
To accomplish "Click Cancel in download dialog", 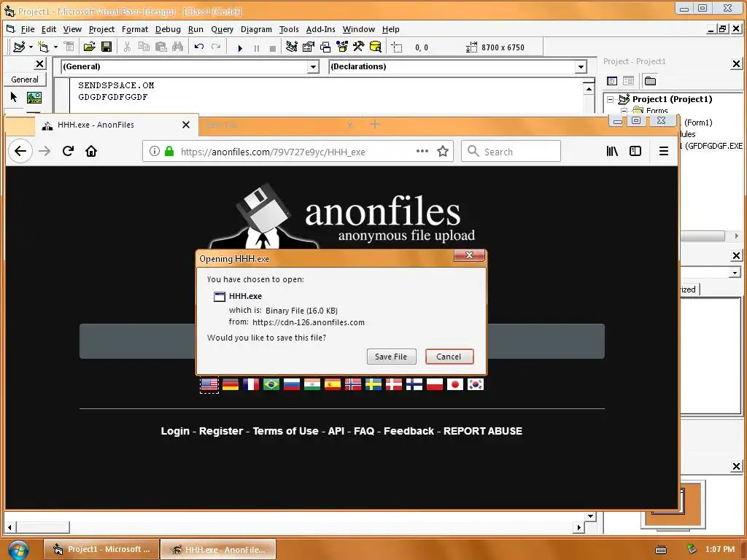I will (449, 357).
